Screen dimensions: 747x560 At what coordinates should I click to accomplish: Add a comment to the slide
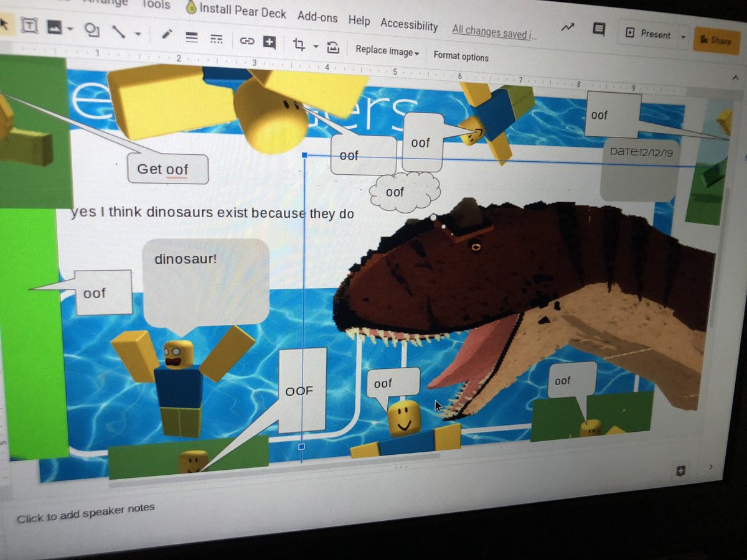[x=269, y=42]
